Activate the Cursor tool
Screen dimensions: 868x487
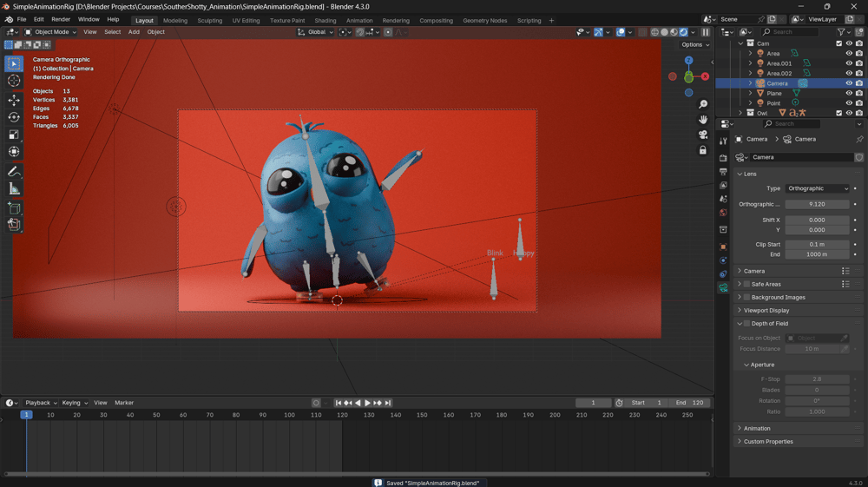pyautogui.click(x=15, y=81)
